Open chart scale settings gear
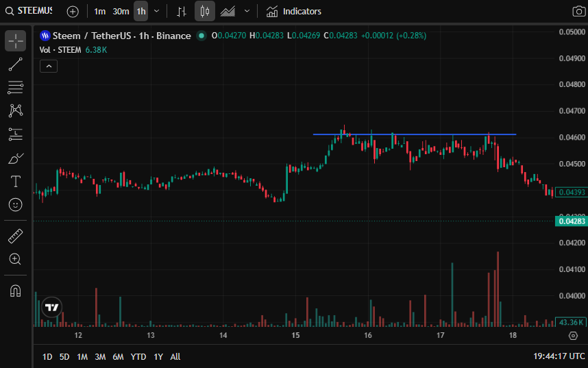This screenshot has height=368, width=588. (x=573, y=335)
